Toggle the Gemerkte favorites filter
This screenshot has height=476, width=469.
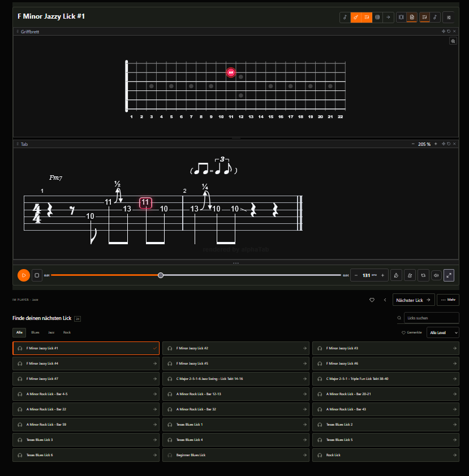[x=412, y=332]
